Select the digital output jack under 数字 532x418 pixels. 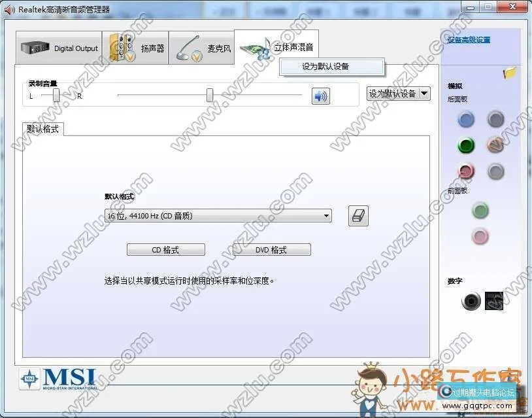472,302
